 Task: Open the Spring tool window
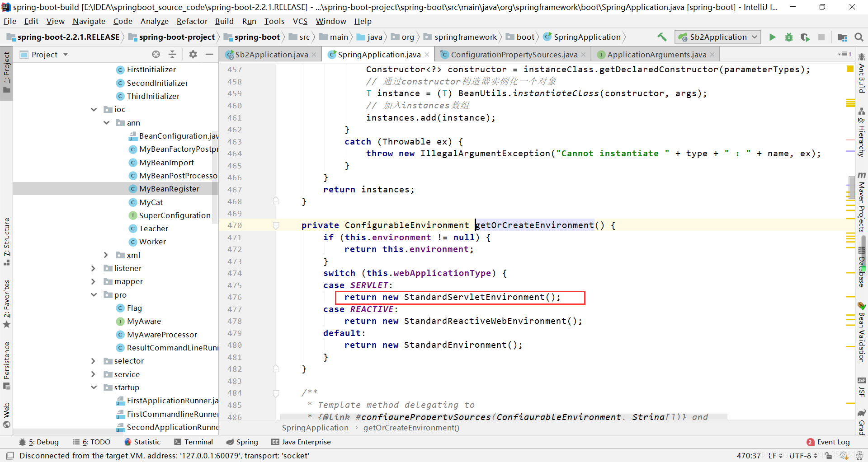242,442
